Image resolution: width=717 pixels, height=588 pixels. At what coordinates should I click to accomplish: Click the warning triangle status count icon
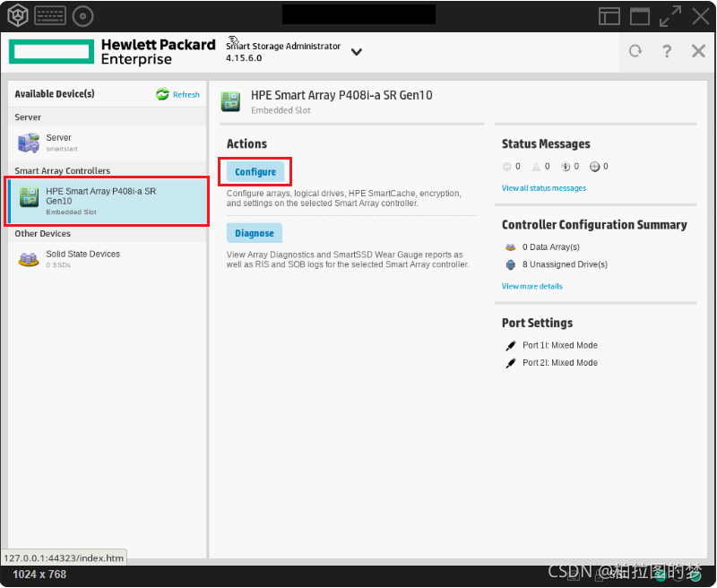[536, 167]
